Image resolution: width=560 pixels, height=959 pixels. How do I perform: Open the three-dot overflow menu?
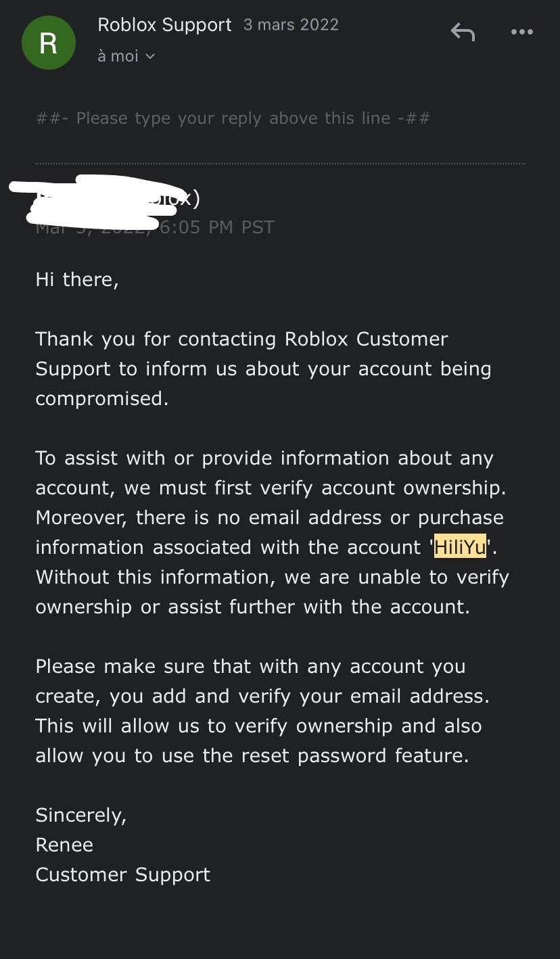pos(521,32)
